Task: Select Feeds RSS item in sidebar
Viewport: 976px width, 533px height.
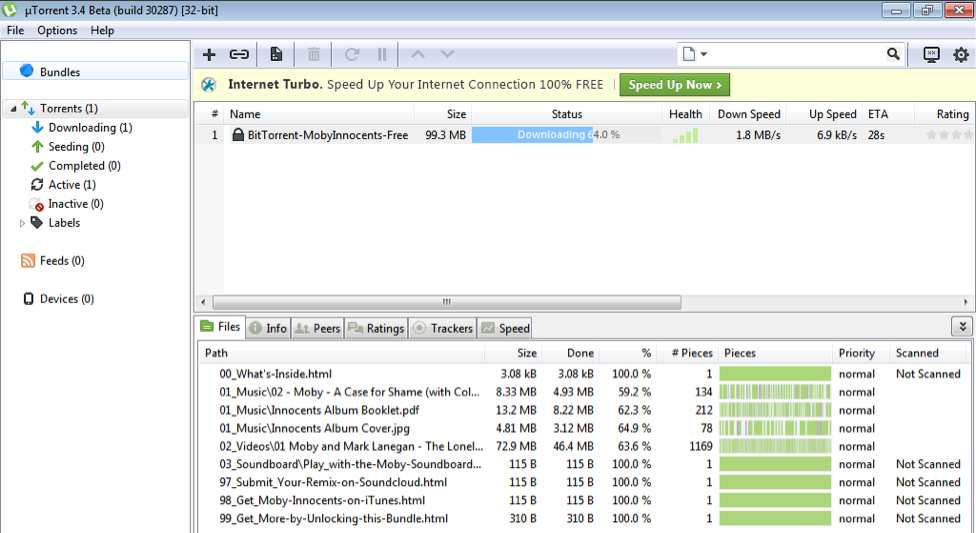Action: (61, 261)
